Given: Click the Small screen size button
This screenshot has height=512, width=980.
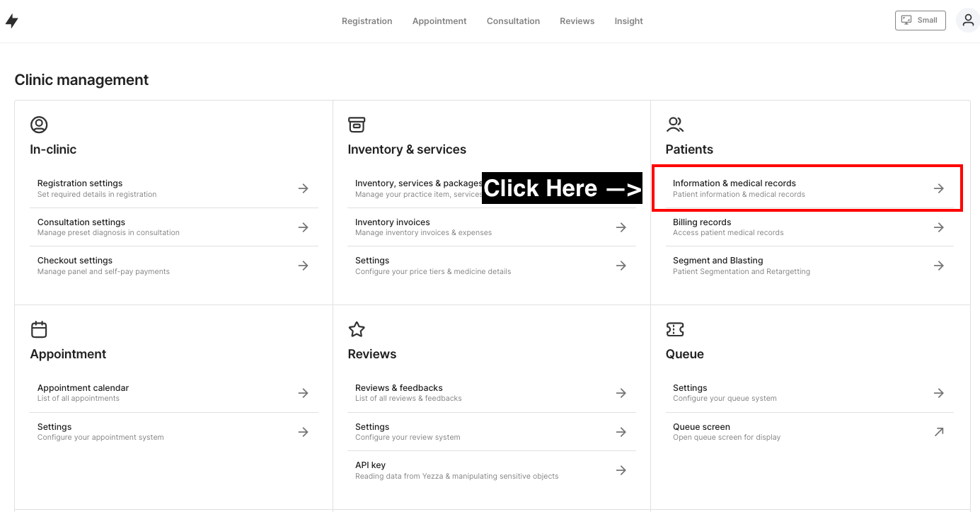Looking at the screenshot, I should (x=920, y=21).
